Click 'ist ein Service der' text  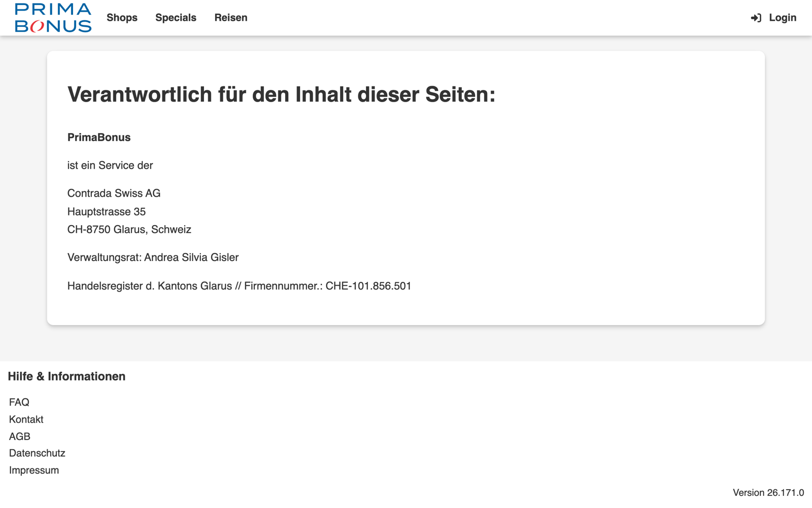(110, 166)
